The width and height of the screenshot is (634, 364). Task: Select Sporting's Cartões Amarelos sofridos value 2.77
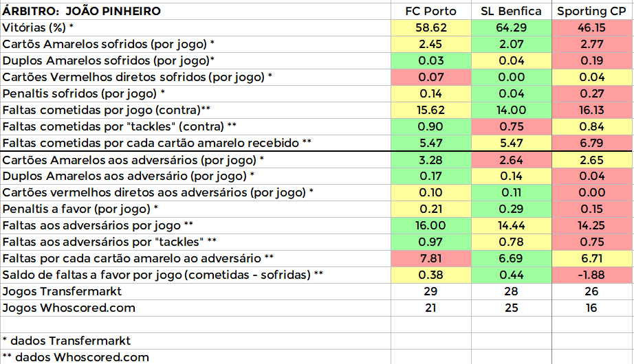coord(591,44)
